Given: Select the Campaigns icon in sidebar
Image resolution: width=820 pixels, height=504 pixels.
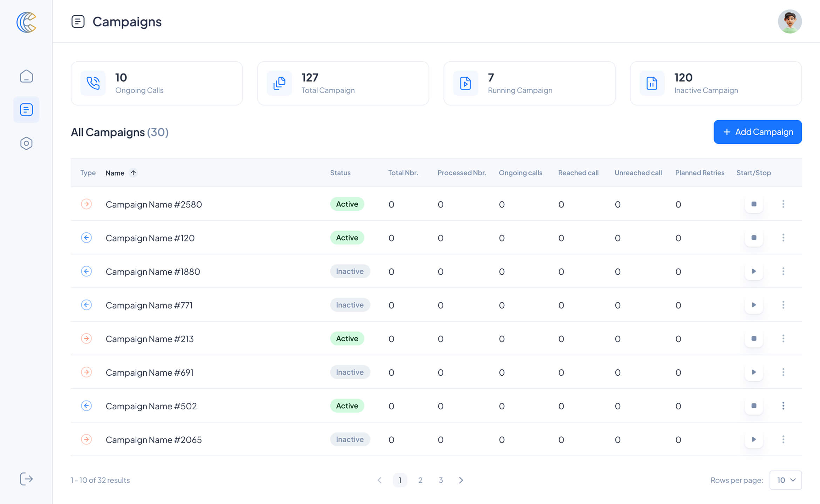Looking at the screenshot, I should 26,110.
